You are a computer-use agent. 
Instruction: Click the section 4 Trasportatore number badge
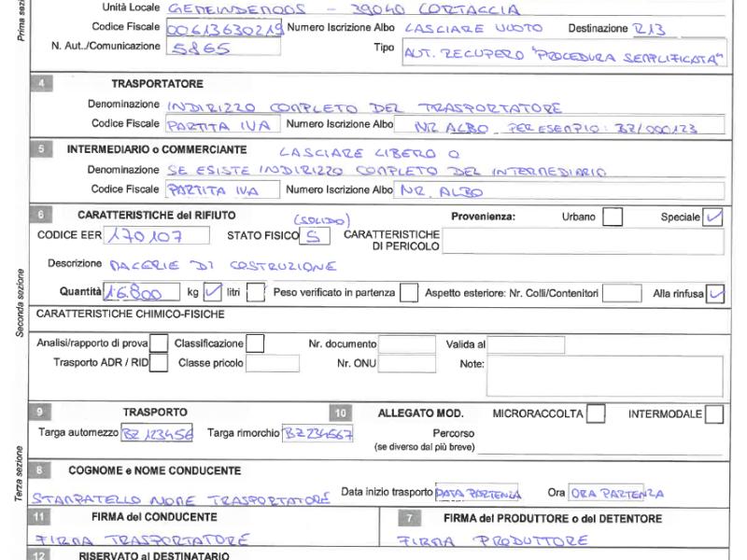pos(45,84)
